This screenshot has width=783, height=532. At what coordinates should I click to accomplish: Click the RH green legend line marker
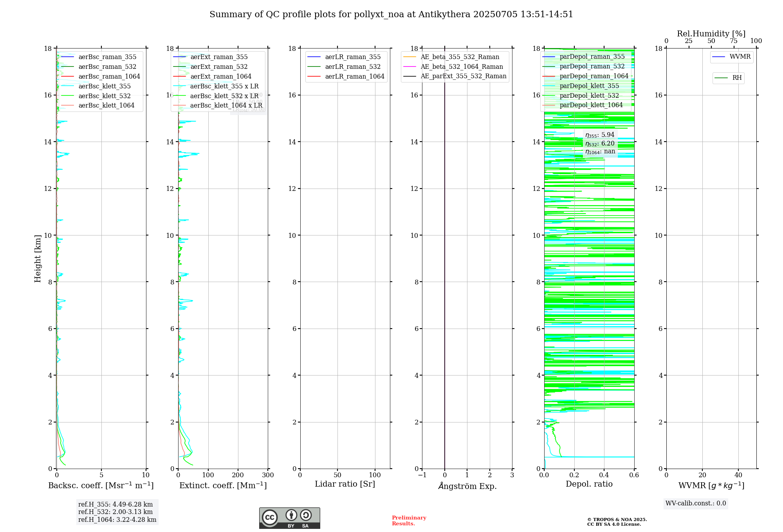tap(721, 78)
